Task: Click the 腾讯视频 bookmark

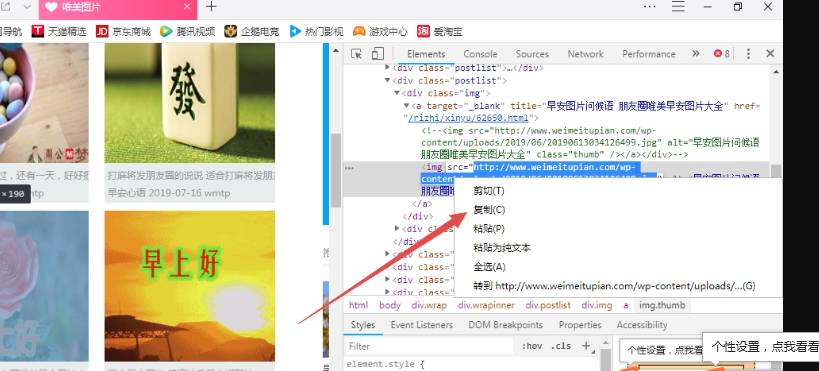Action: [188, 31]
